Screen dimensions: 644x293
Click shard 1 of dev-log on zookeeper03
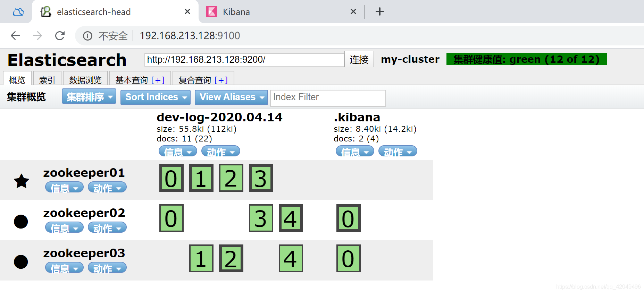201,258
